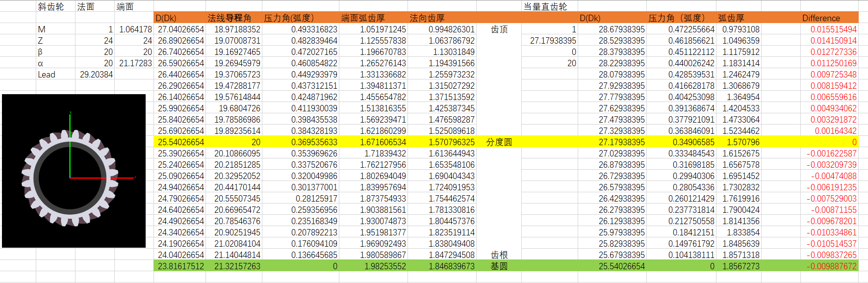Image resolution: width=868 pixels, height=283 pixels.
Task: Click the 法线导程角 column header
Action: coord(230,18)
